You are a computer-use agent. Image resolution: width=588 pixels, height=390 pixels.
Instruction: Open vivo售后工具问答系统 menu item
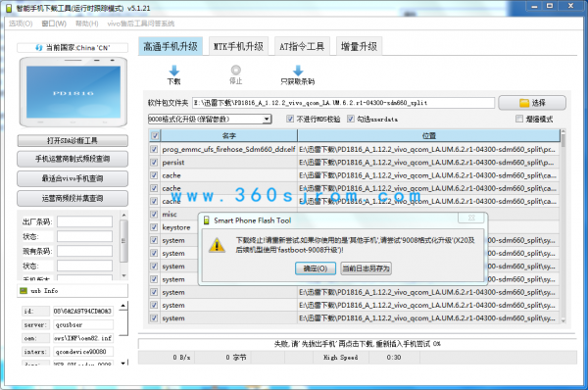(x=140, y=24)
